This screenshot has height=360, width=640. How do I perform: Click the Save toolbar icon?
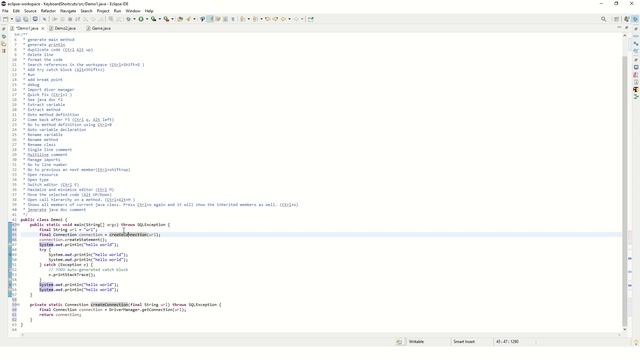point(18,19)
